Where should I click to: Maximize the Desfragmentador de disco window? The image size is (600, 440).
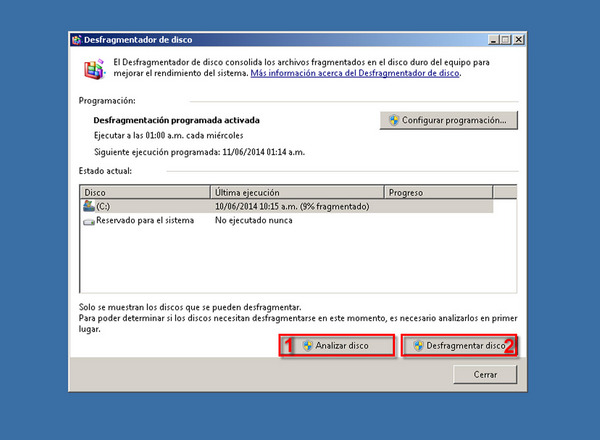(503, 40)
